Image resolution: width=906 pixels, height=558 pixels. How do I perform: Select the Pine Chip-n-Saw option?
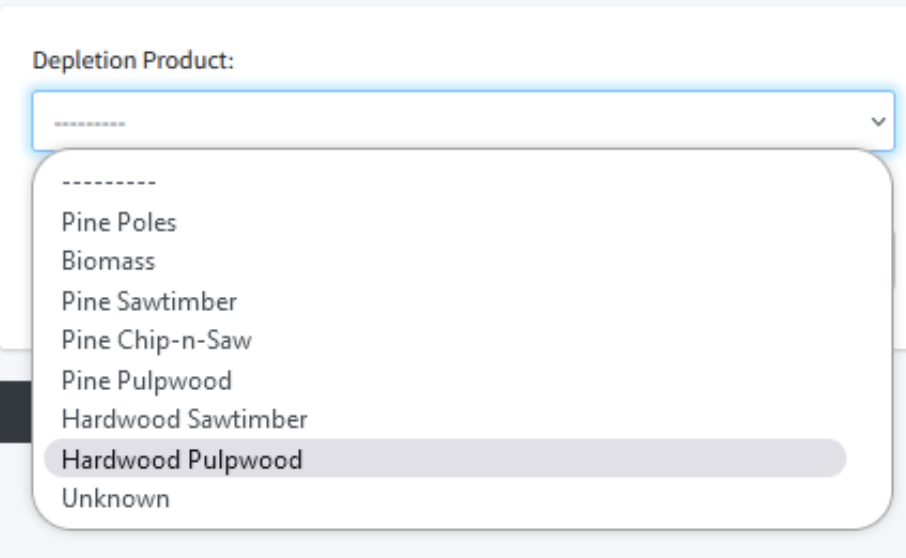tap(156, 340)
